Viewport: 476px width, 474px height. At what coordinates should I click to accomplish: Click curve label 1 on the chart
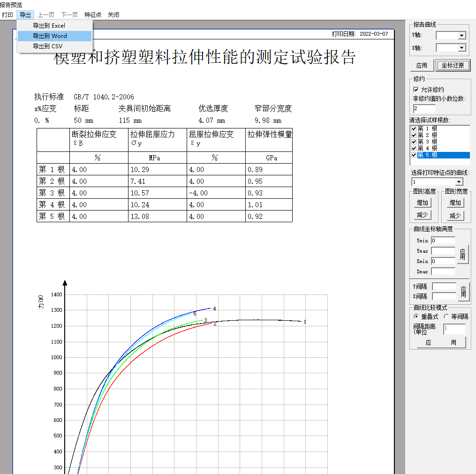[305, 322]
